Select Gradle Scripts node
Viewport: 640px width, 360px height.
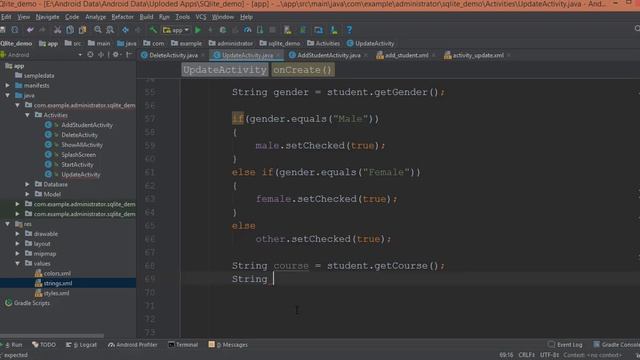[x=31, y=303]
